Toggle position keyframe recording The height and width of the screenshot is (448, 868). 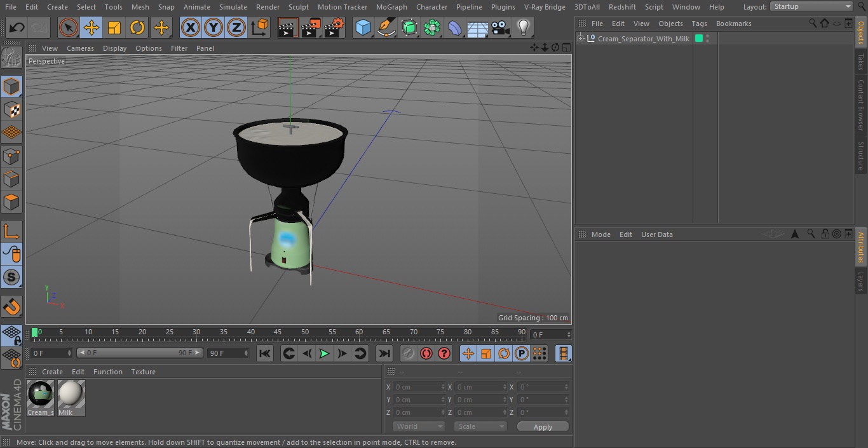[x=468, y=353]
